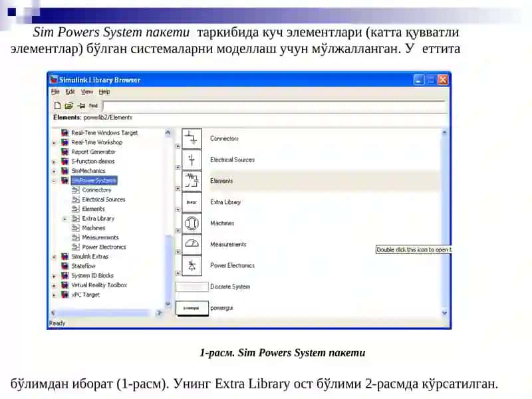Viewport: 532px width, 399px height.
Task: Click down arrow of tree pane scrollbar
Action: click(x=168, y=305)
